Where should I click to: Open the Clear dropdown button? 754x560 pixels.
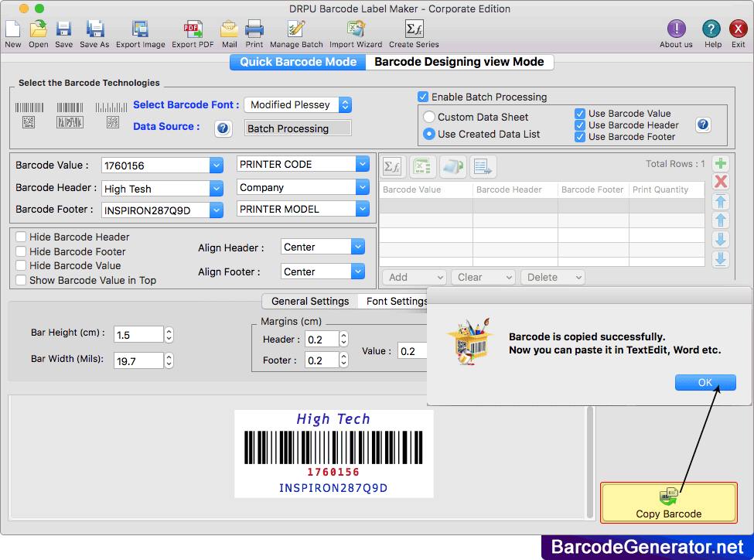(483, 277)
